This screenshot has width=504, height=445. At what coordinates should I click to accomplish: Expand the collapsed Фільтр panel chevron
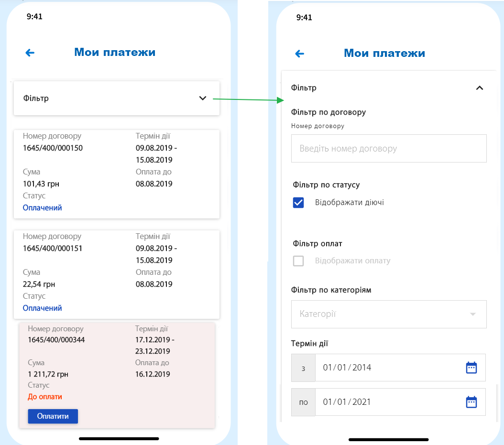click(203, 98)
